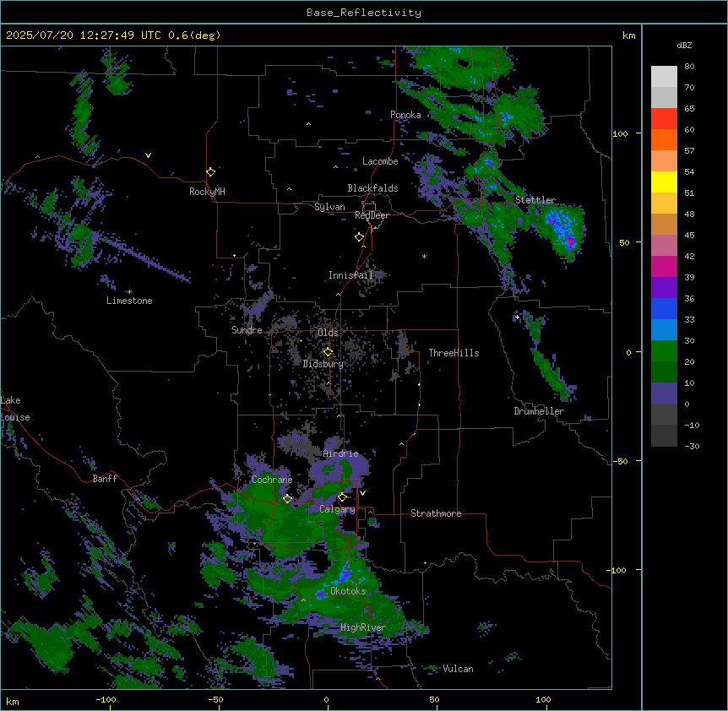Click the 80 dBZ legend value
The width and height of the screenshot is (728, 711).
pyautogui.click(x=689, y=67)
